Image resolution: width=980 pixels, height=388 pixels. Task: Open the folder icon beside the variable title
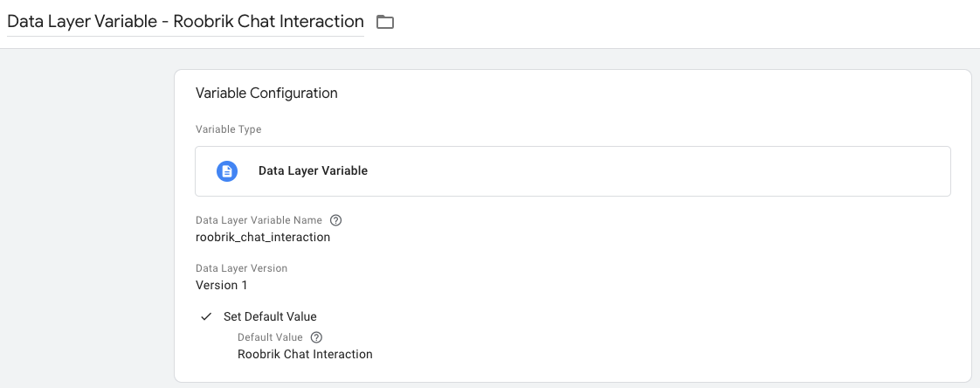385,22
